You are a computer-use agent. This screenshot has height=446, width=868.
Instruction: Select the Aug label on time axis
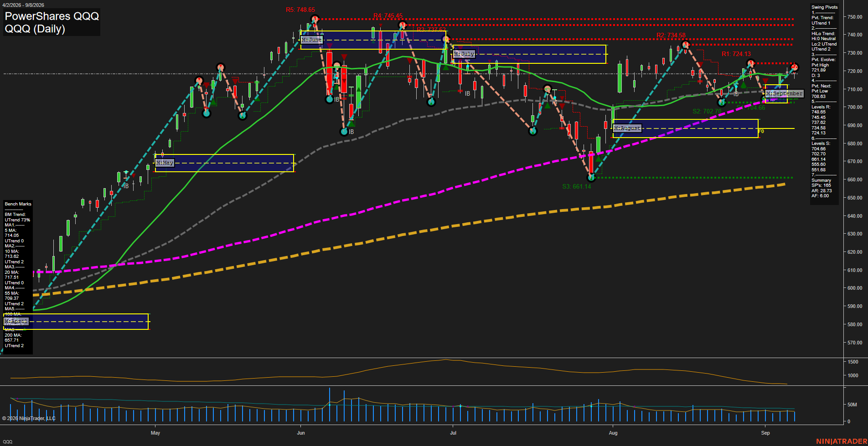coord(613,433)
